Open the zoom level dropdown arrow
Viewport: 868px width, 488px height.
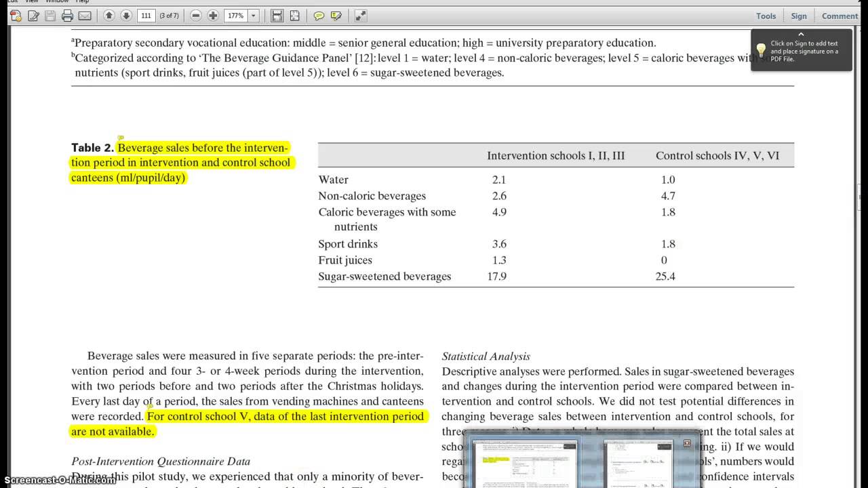(254, 16)
